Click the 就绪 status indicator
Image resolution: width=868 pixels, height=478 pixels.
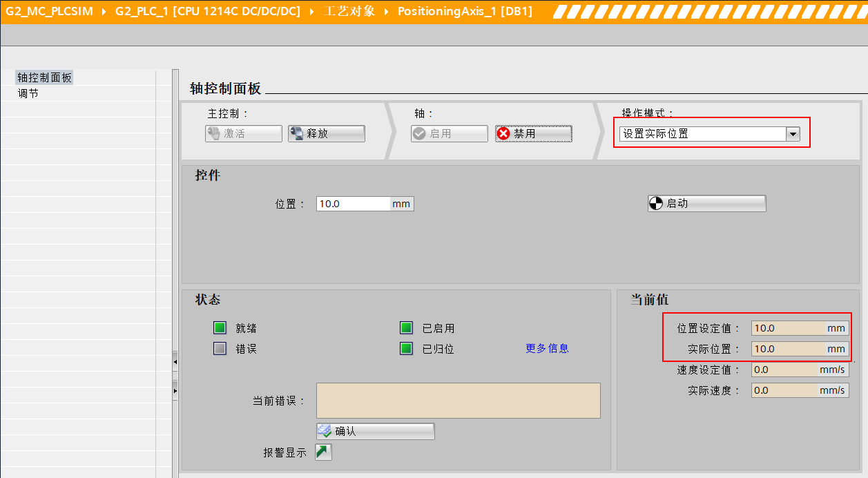click(x=219, y=327)
